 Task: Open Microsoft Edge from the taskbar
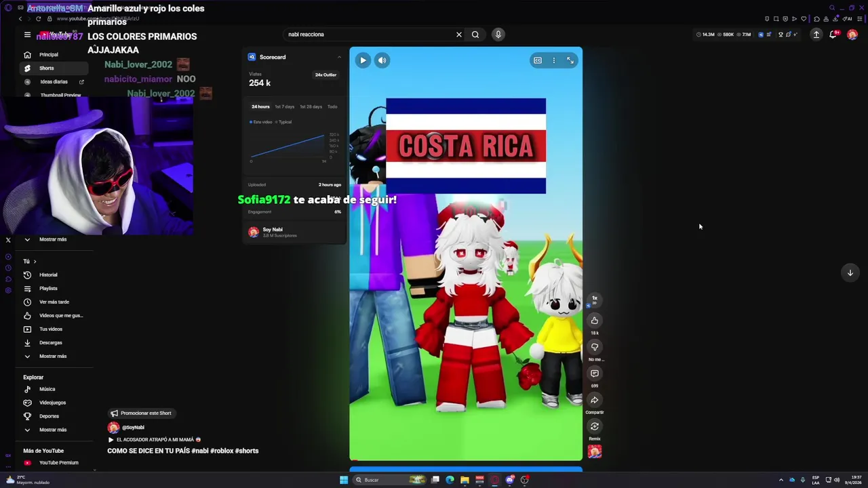pos(450,480)
